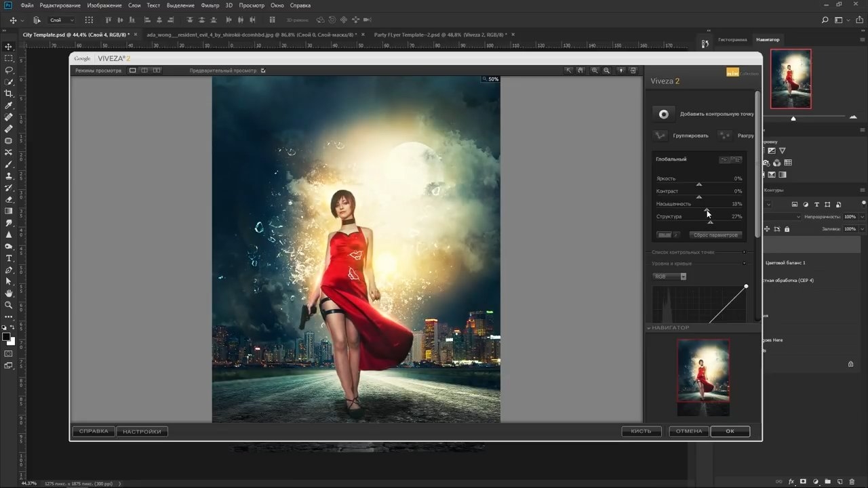Switch to single image view mode
Viewport: 868px width, 488px height.
point(133,70)
